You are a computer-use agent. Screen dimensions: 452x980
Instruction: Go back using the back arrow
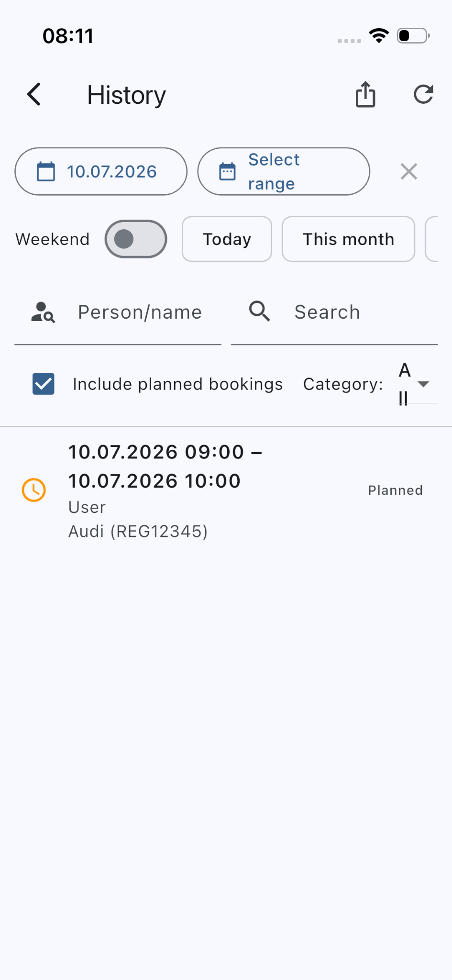click(x=34, y=94)
